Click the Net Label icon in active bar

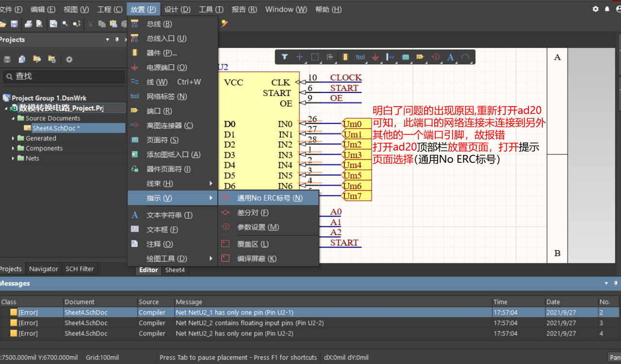tap(360, 57)
